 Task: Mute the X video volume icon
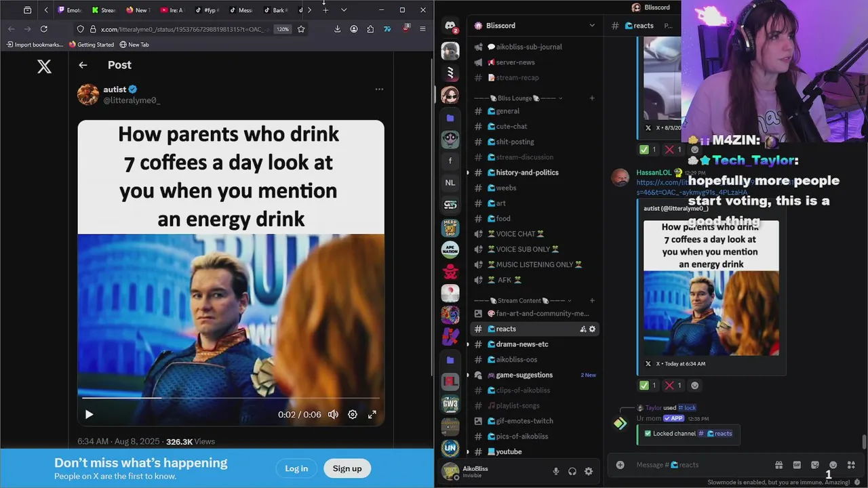click(333, 414)
